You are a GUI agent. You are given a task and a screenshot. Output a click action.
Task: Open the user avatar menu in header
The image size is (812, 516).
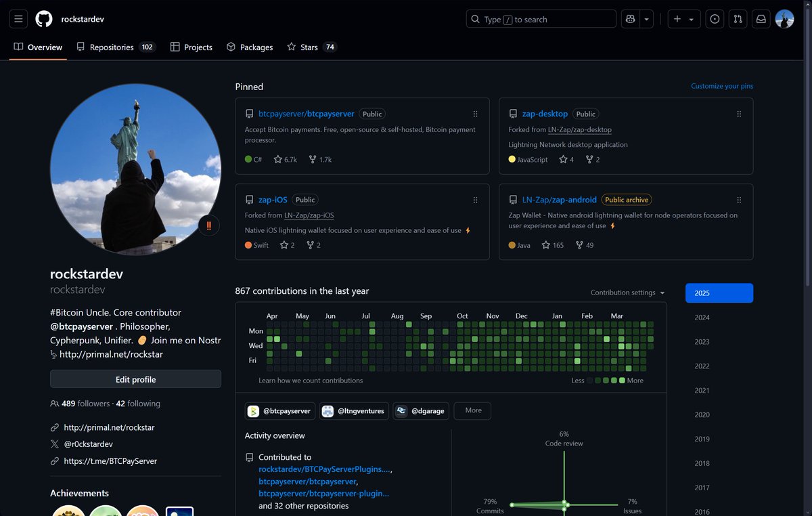click(784, 19)
